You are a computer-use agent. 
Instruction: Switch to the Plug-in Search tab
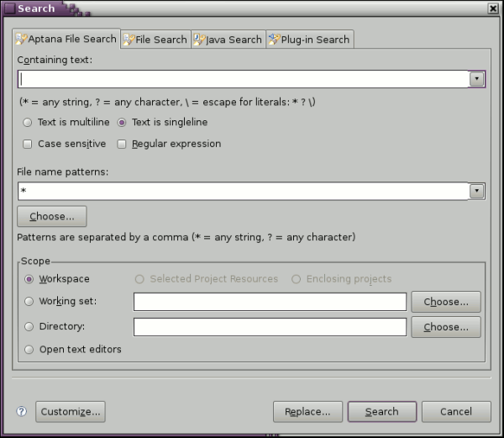(310, 40)
